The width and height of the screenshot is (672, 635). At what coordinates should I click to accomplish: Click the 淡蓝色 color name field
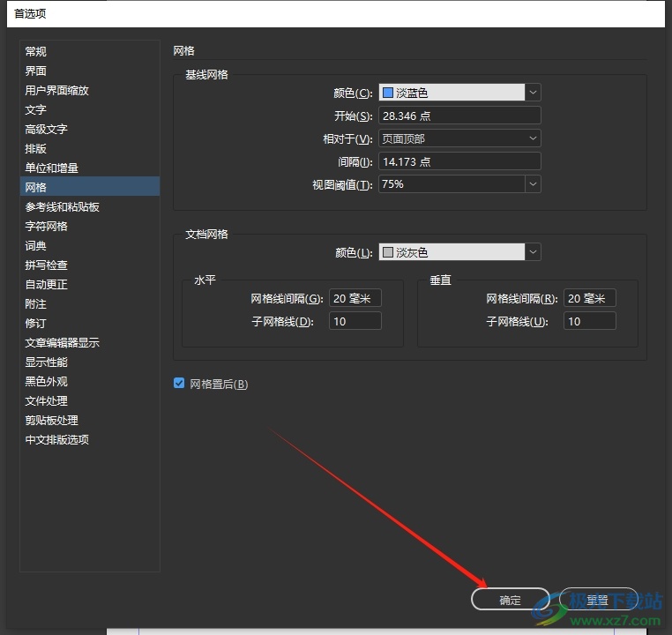point(452,92)
